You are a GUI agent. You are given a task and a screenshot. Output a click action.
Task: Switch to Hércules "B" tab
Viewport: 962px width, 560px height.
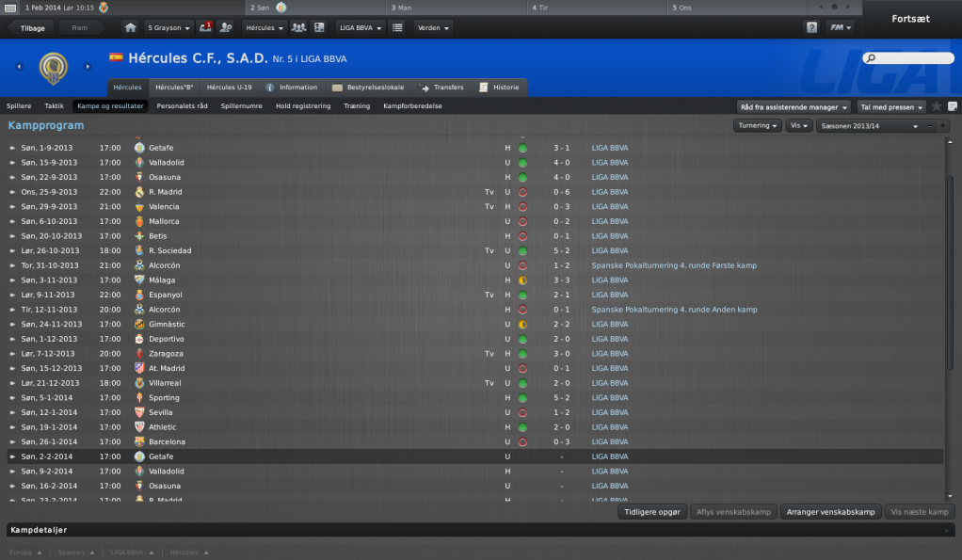[x=174, y=88]
